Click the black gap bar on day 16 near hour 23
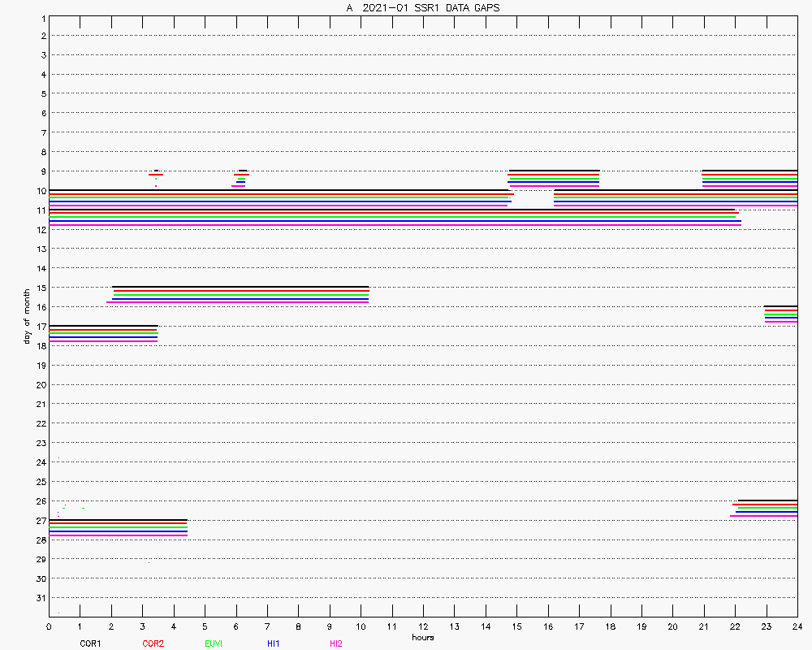This screenshot has width=812, height=650. click(780, 306)
